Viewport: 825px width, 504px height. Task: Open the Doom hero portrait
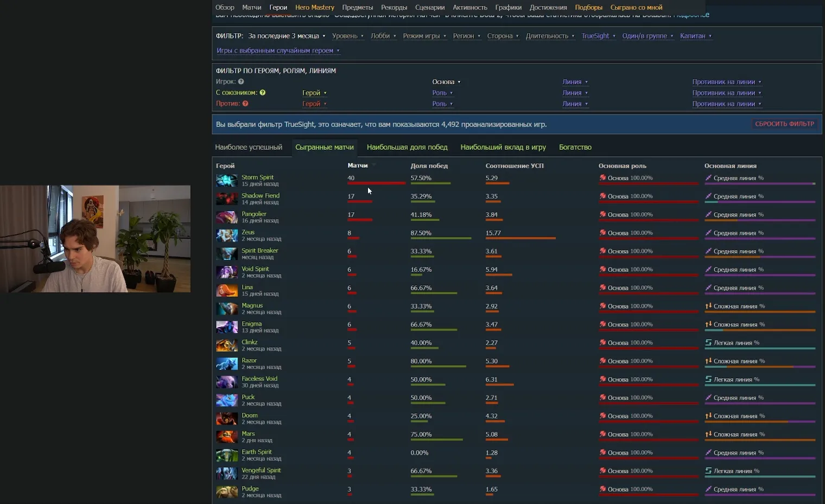click(227, 418)
